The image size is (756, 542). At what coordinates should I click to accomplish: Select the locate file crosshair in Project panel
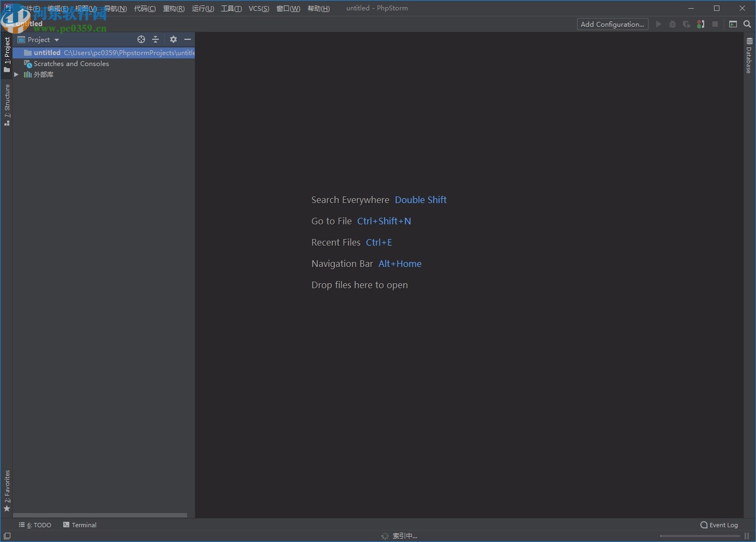141,39
